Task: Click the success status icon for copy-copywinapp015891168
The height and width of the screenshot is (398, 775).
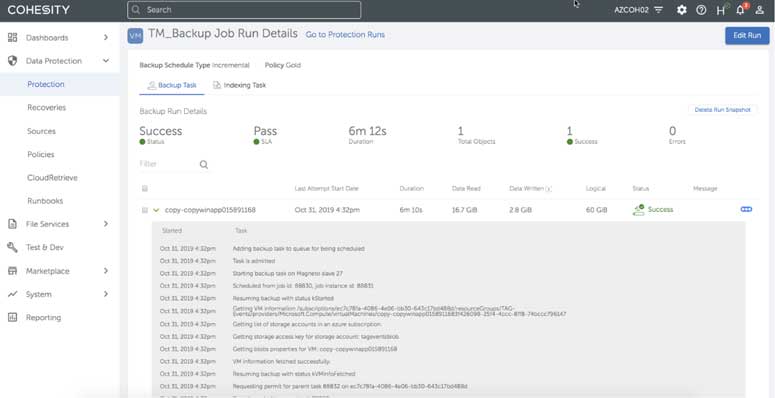Action: (x=639, y=210)
